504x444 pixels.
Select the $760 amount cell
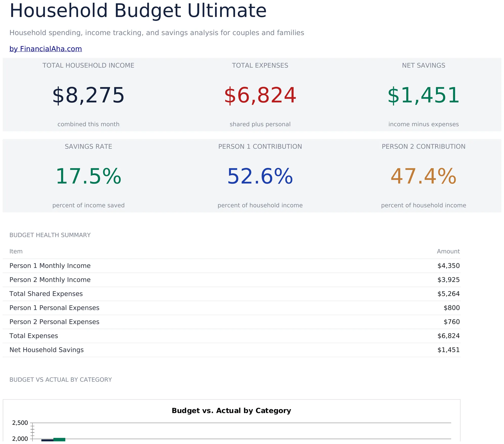tap(452, 322)
